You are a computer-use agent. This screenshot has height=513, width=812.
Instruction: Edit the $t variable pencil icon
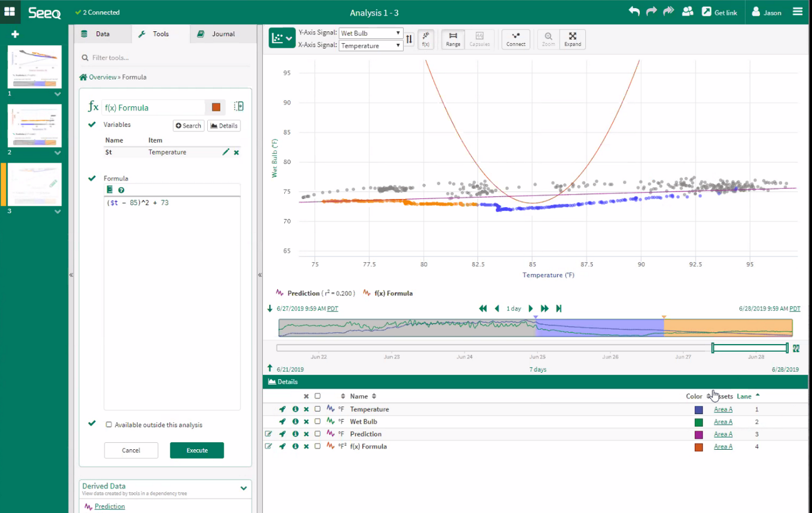pyautogui.click(x=225, y=152)
